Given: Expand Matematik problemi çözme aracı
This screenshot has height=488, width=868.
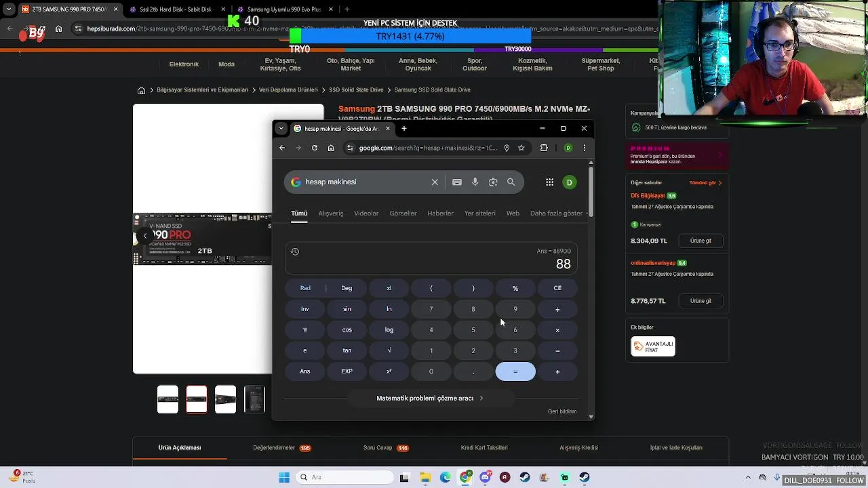Looking at the screenshot, I should pos(430,398).
